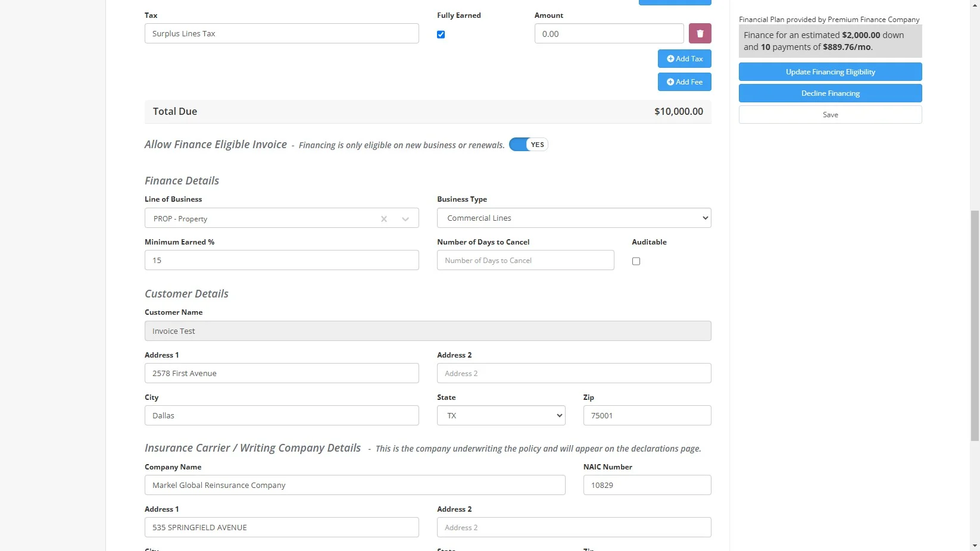The width and height of the screenshot is (980, 551).
Task: Edit the City field containing Dallas
Action: [x=282, y=415]
